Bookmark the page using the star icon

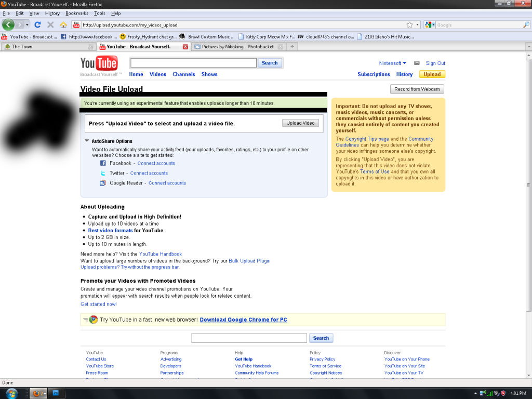tap(409, 24)
